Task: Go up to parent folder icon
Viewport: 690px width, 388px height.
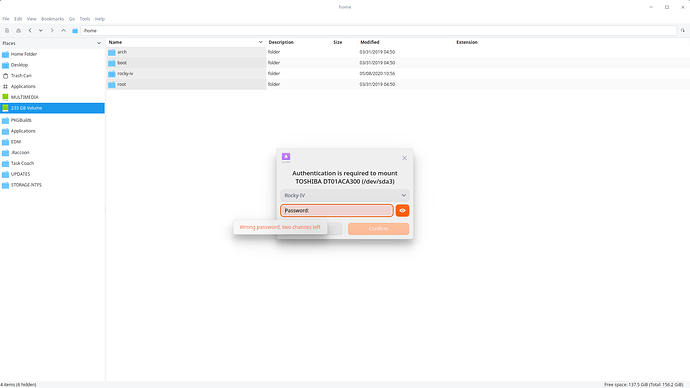Action: click(63, 31)
